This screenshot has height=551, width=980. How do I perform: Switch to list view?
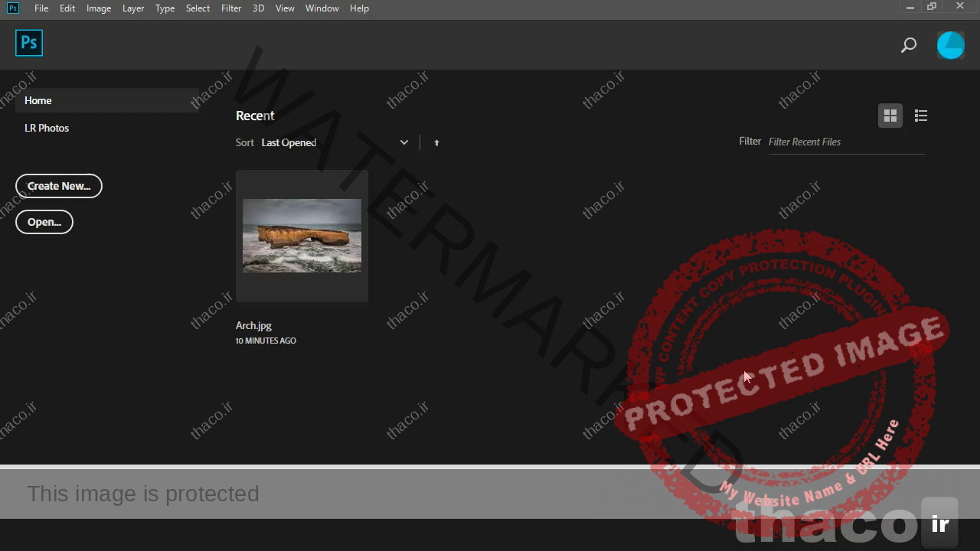tap(921, 116)
